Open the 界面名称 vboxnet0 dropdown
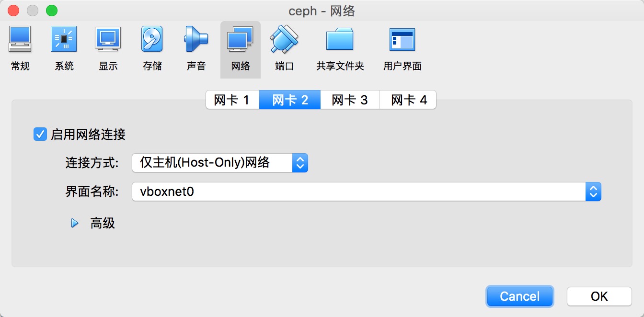Viewport: 644px width, 317px height. coord(367,192)
